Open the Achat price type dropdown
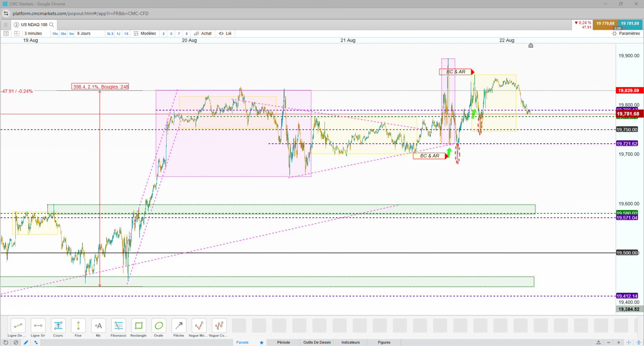644x346 pixels. point(203,34)
